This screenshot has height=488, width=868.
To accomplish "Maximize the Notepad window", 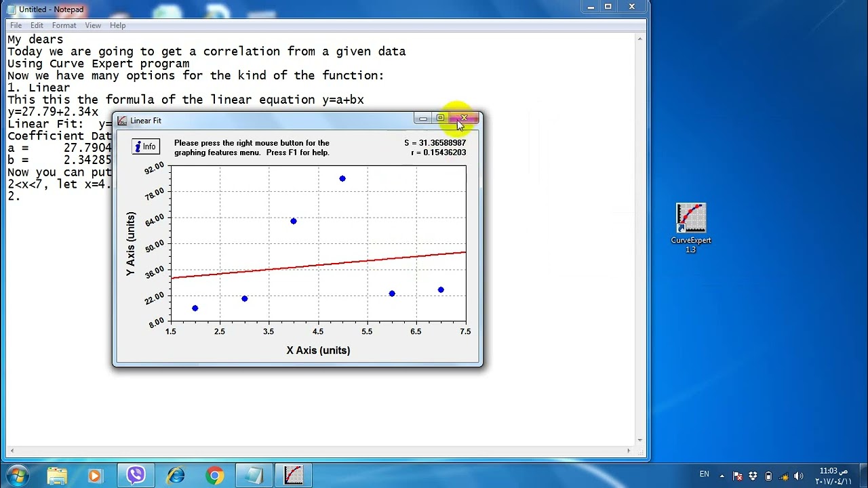I will (x=608, y=7).
